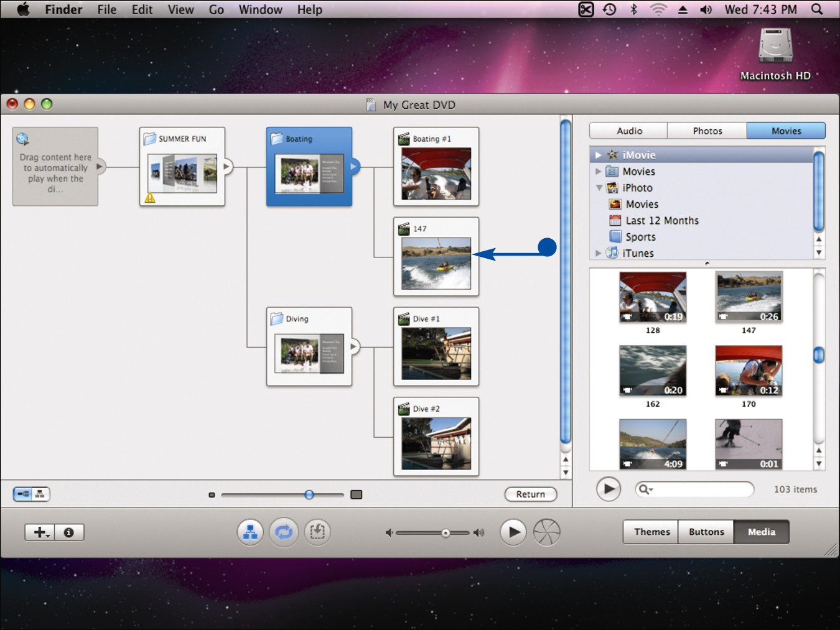The image size is (840, 630).
Task: Select the Dive #1 movie node
Action: pyautogui.click(x=436, y=346)
